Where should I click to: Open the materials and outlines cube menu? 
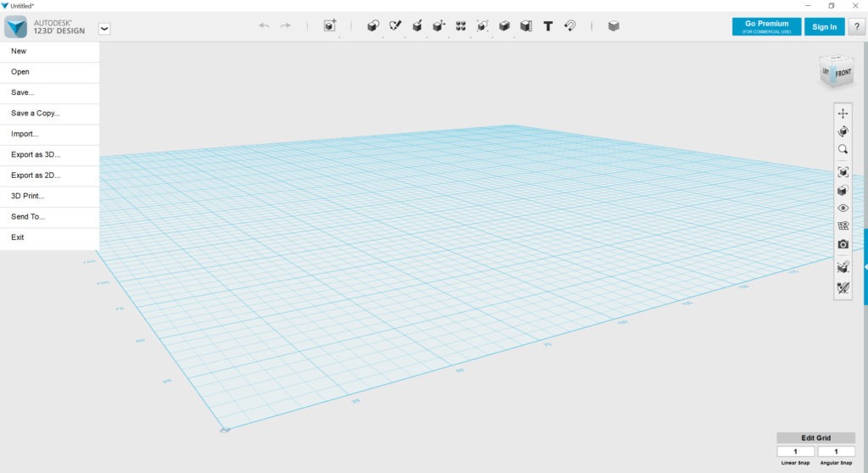pos(843,191)
